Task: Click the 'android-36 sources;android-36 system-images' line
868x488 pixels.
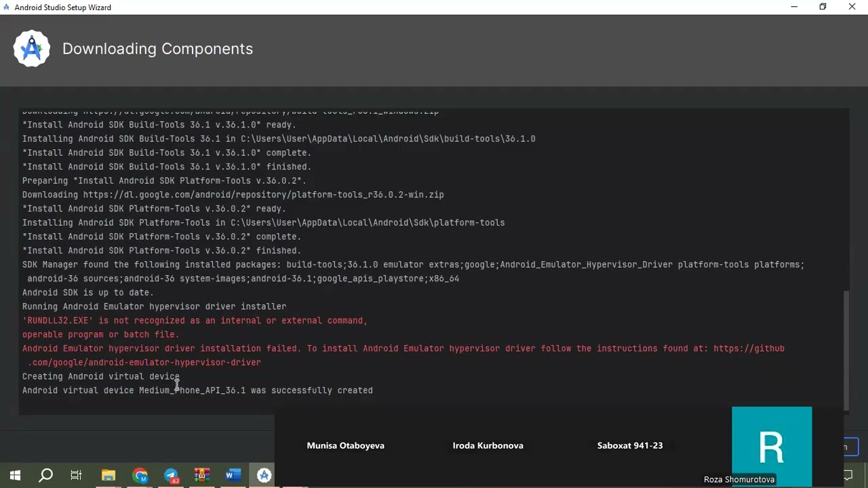Action: tap(243, 279)
